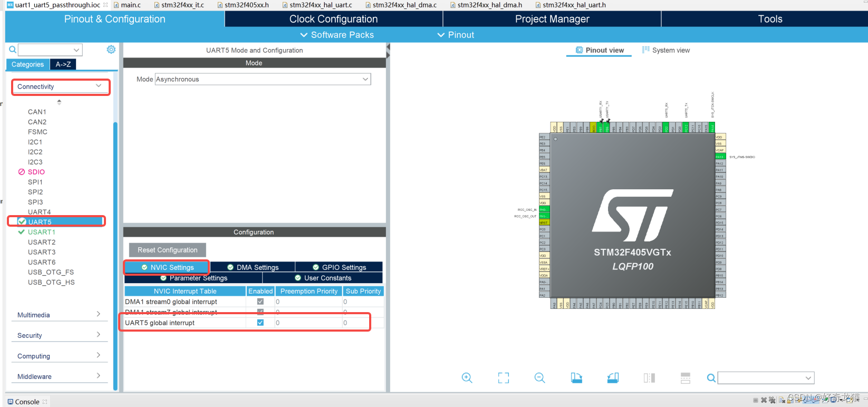Image resolution: width=868 pixels, height=407 pixels.
Task: Open the stm32f4xx_hal_uart.c editor tab
Action: (316, 5)
